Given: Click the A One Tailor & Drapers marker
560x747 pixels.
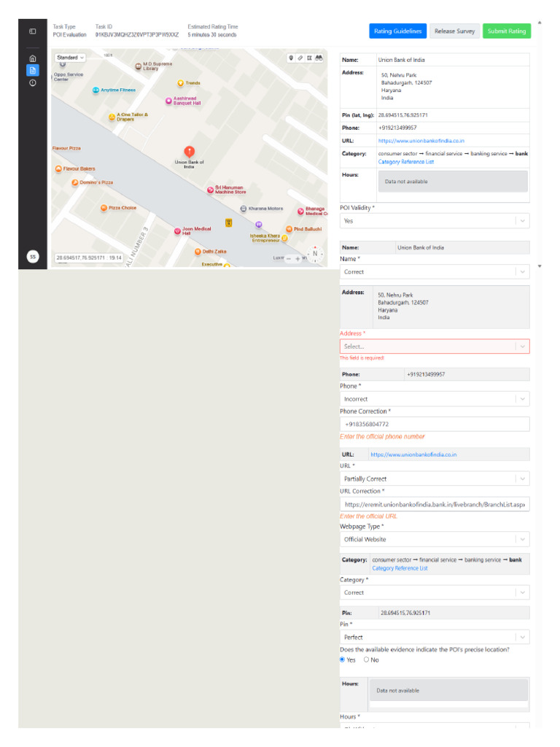Looking at the screenshot, I should coord(112,117).
